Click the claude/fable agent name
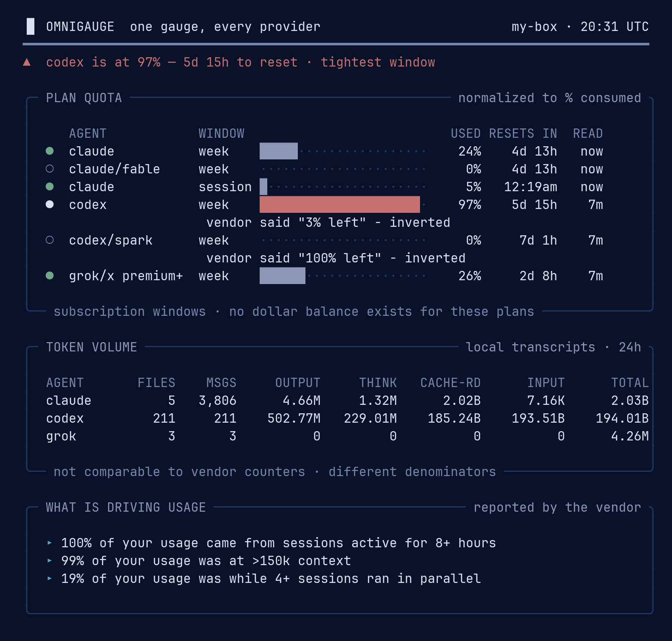672x641 pixels. pos(115,169)
